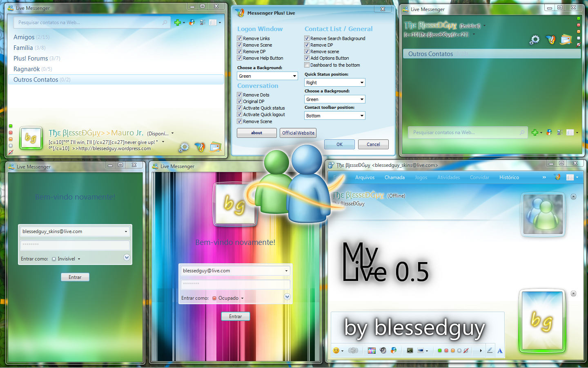Toggle Original DP checkbox
Screen dimensions: 588x368
point(240,101)
